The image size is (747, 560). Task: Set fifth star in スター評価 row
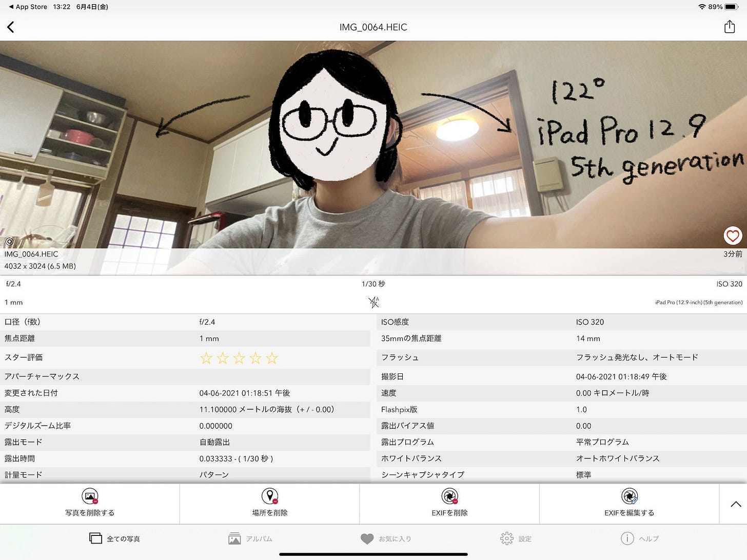272,358
